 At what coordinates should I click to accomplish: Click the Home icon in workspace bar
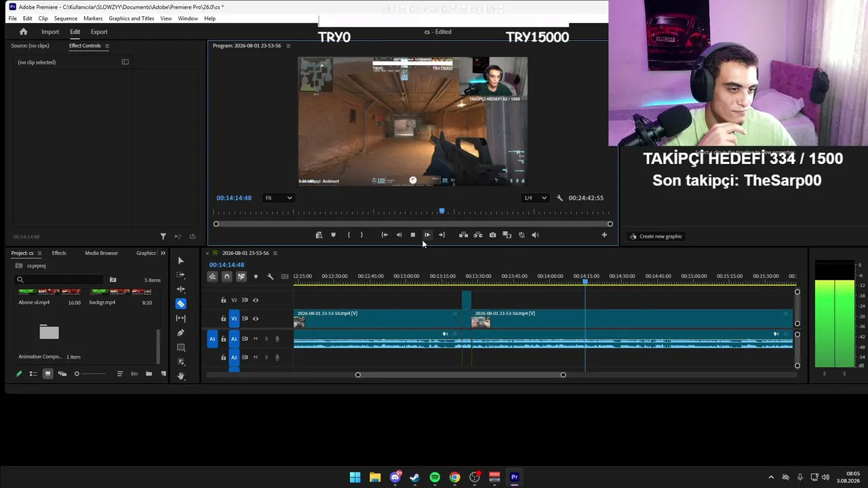click(x=23, y=32)
